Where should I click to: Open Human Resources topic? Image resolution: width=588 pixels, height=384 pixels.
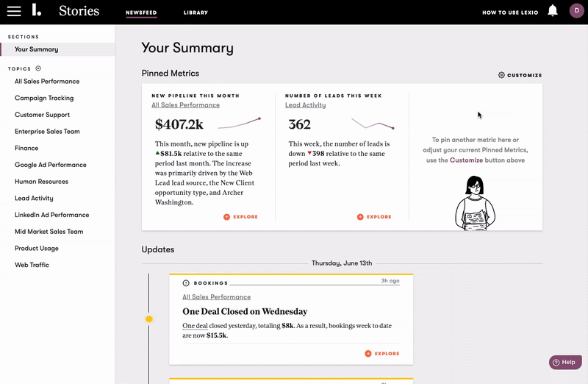pos(41,181)
